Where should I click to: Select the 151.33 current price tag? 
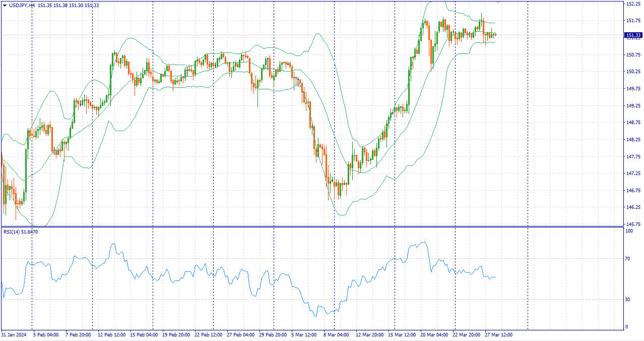click(633, 35)
